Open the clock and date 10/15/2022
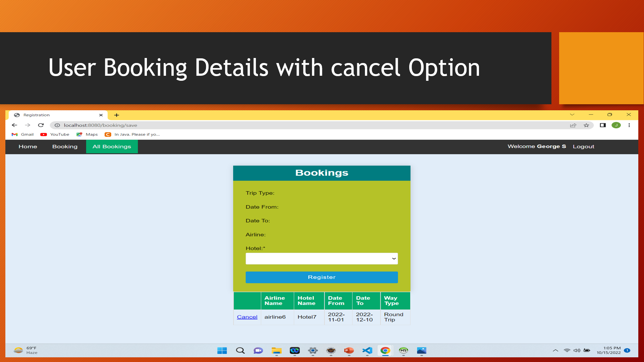The height and width of the screenshot is (362, 644). click(x=609, y=350)
